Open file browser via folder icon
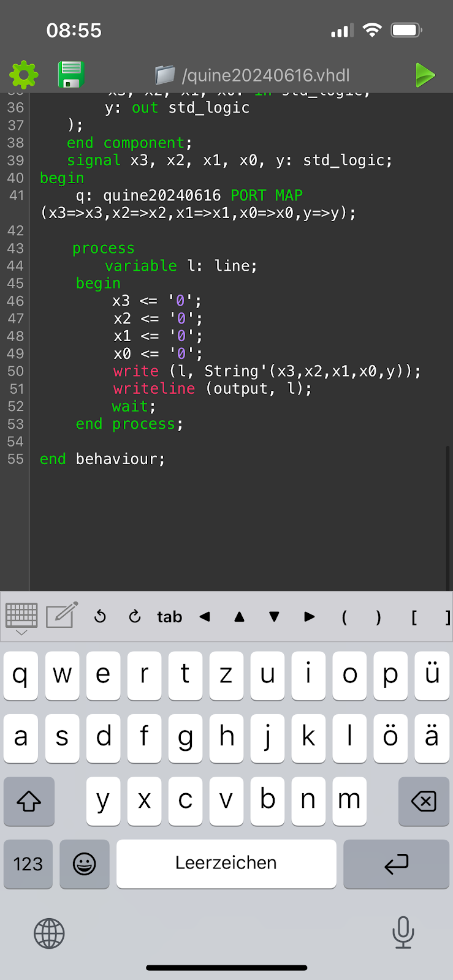 coord(165,75)
